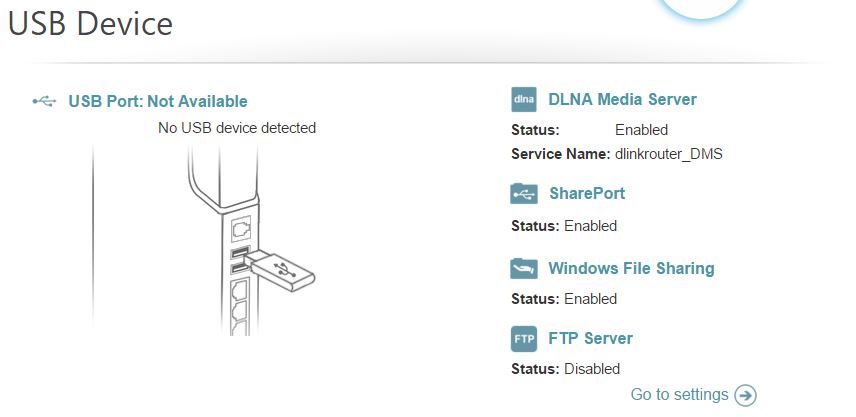Click the FTP Server icon
Screen dimensions: 856x417
point(524,339)
